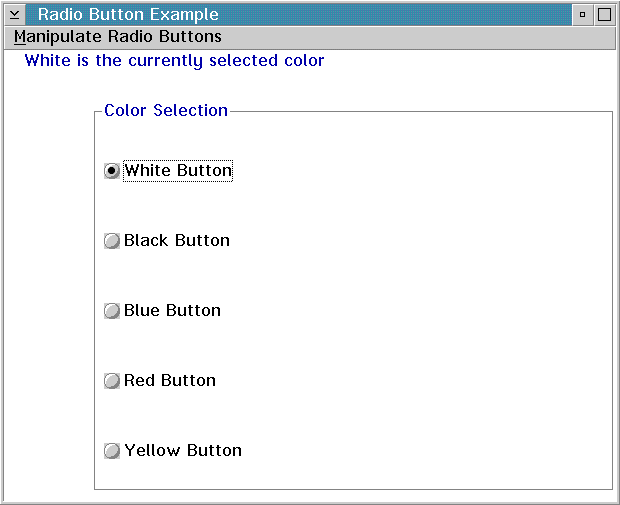
Task: Click the Color Selection group heading
Action: coord(166,110)
